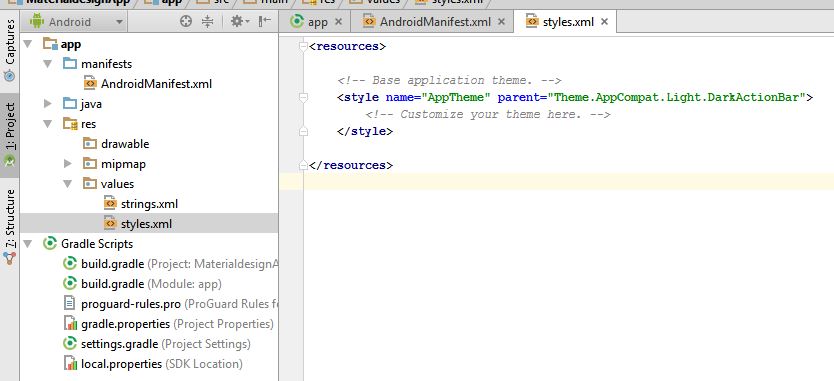Click the local.properties chart icon
The width and height of the screenshot is (834, 381).
(x=70, y=364)
